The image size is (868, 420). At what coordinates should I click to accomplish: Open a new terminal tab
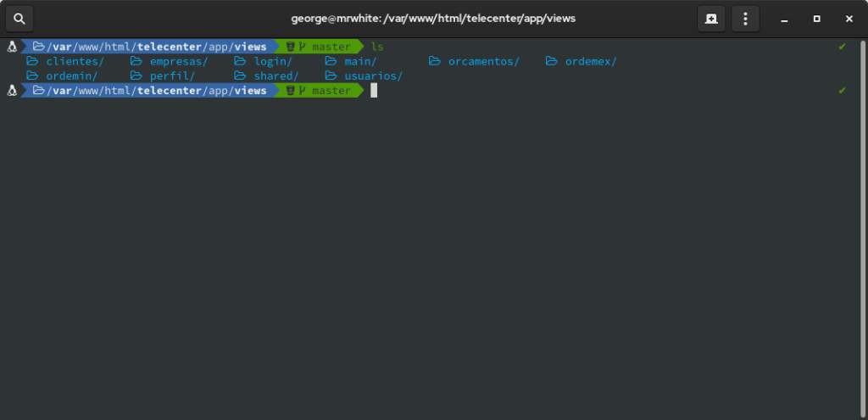pyautogui.click(x=710, y=18)
